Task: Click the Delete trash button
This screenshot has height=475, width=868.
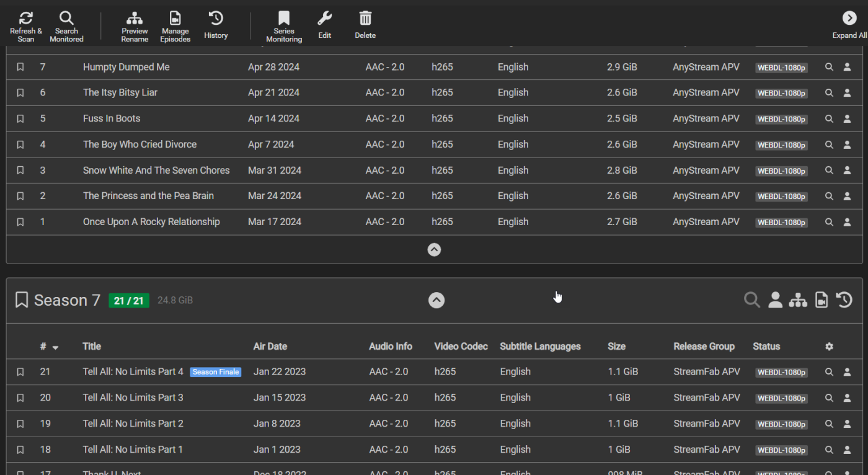Action: (x=365, y=27)
